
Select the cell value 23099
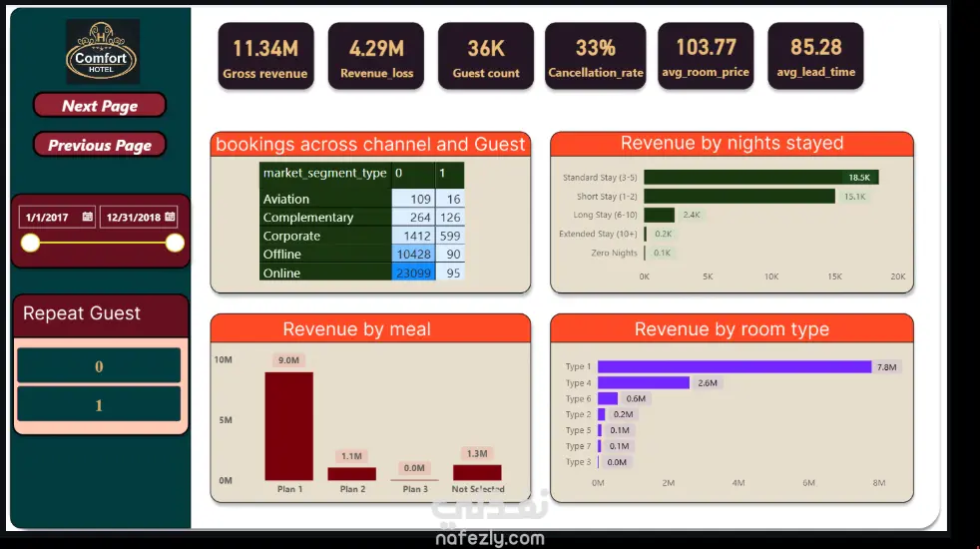[x=413, y=273]
